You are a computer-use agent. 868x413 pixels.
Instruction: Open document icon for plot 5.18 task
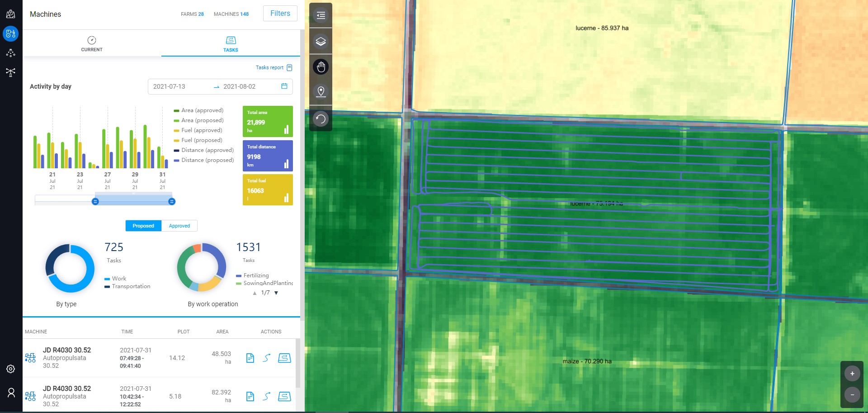pyautogui.click(x=250, y=397)
